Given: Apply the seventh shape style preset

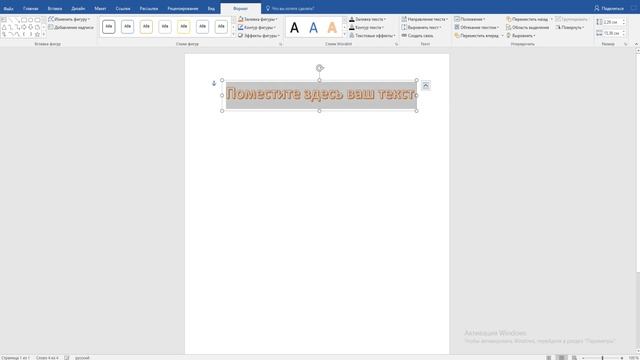Looking at the screenshot, I should point(221,27).
